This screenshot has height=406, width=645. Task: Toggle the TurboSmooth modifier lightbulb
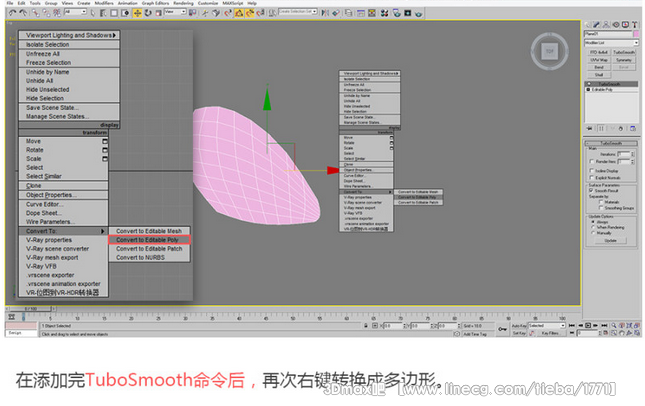click(589, 84)
